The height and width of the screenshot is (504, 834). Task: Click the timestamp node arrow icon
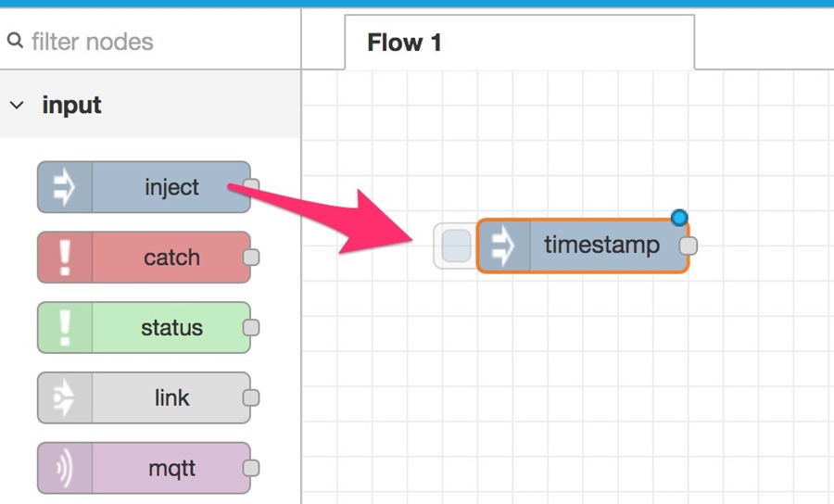(503, 246)
